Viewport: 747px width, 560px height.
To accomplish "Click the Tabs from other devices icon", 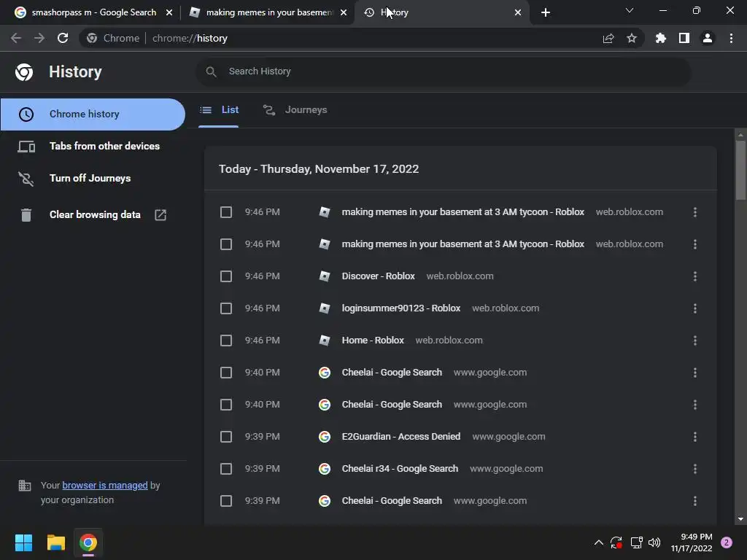I will point(26,147).
